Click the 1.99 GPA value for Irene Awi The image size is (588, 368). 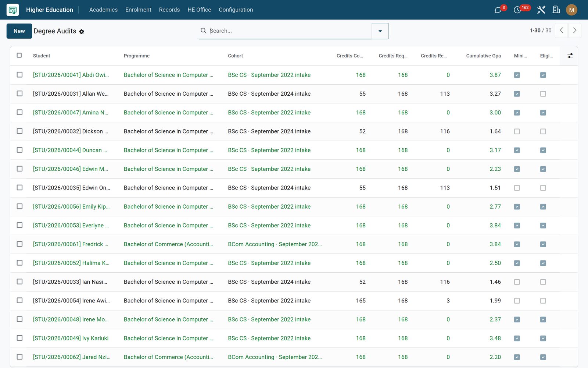[495, 301]
